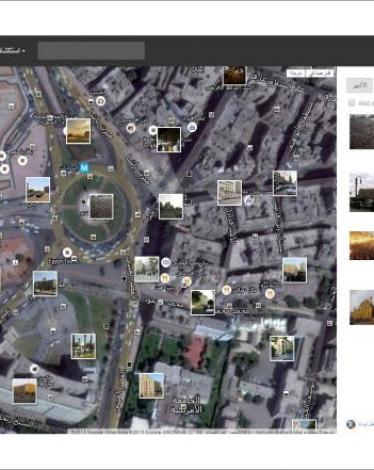Open the palm trees photo
Image resolution: width=374 pixels, height=470 pixels.
point(83,346)
